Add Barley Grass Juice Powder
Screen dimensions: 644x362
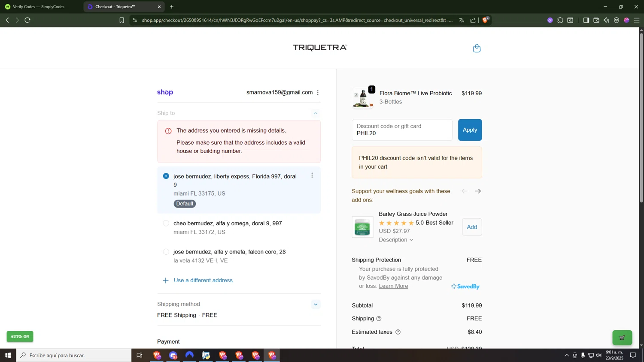coord(472,227)
